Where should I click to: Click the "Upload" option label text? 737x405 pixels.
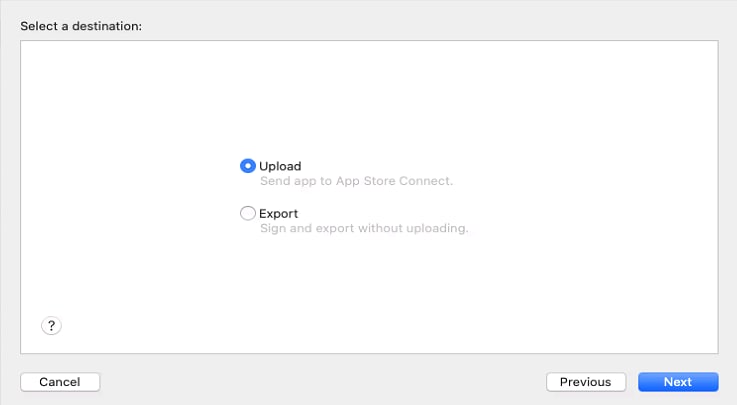click(280, 166)
